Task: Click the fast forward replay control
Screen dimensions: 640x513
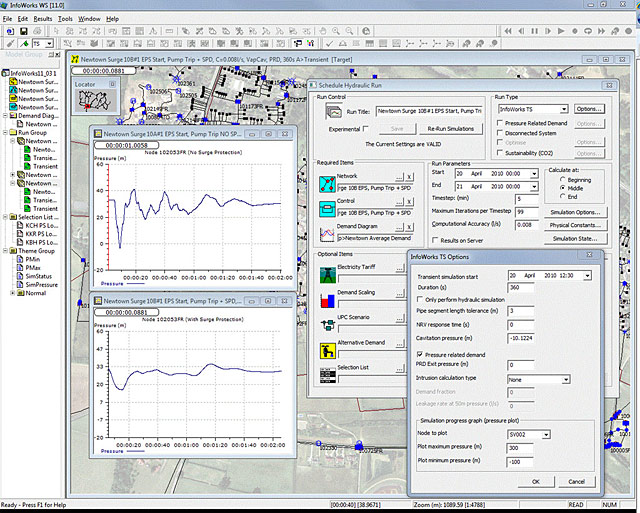Action: point(601,31)
